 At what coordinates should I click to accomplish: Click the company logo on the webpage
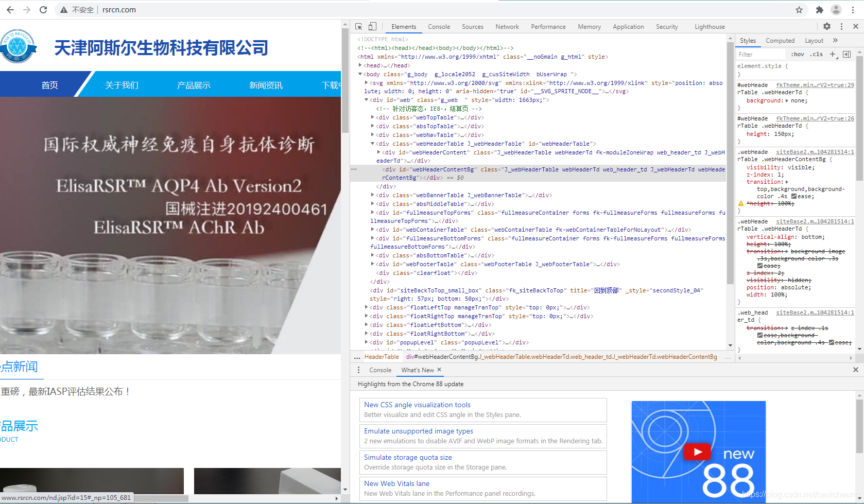pos(18,46)
